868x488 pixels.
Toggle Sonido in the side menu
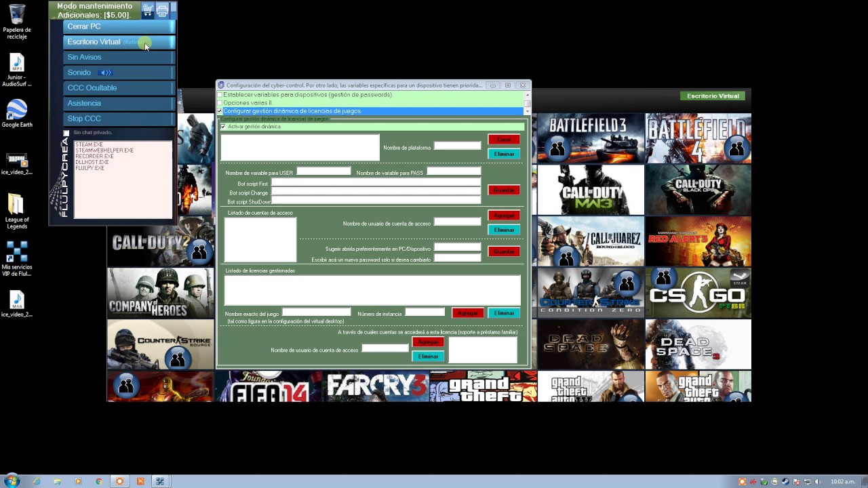(x=119, y=73)
